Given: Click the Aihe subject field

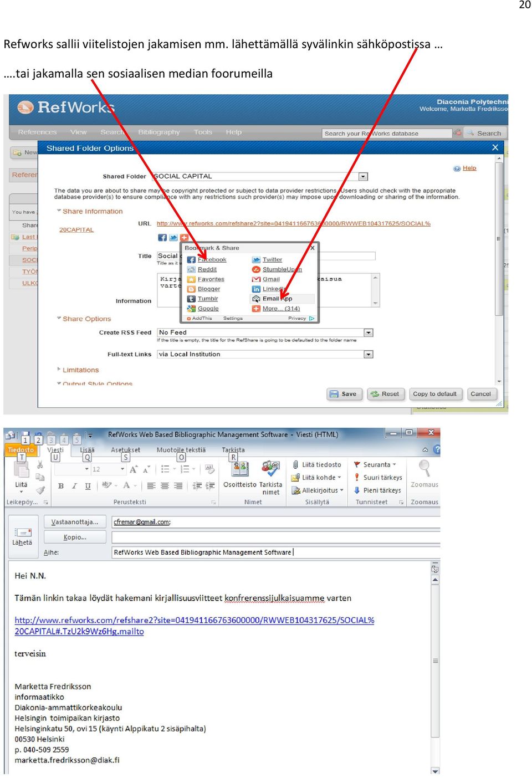Looking at the screenshot, I should click(x=275, y=552).
